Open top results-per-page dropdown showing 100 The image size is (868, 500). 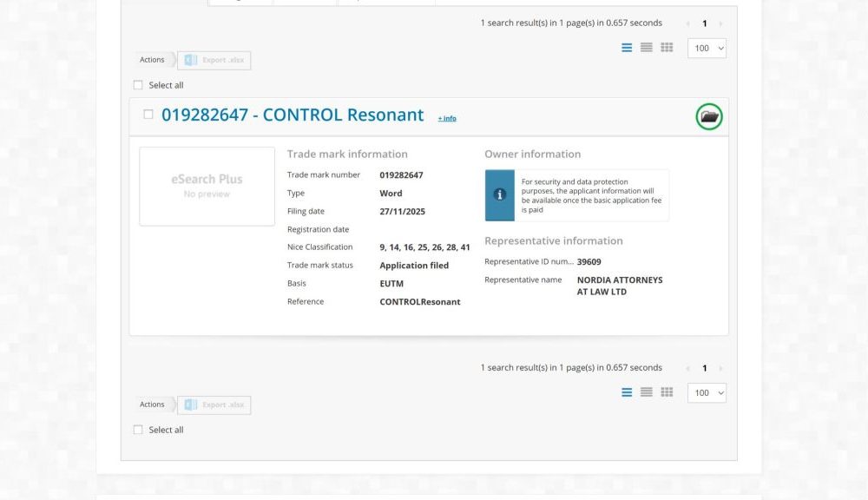click(x=707, y=49)
